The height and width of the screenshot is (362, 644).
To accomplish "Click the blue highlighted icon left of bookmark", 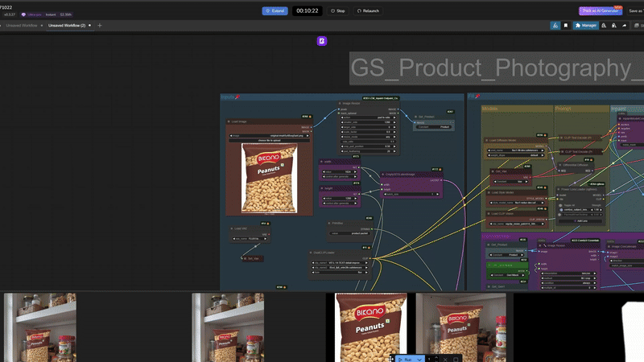I will [x=555, y=26].
